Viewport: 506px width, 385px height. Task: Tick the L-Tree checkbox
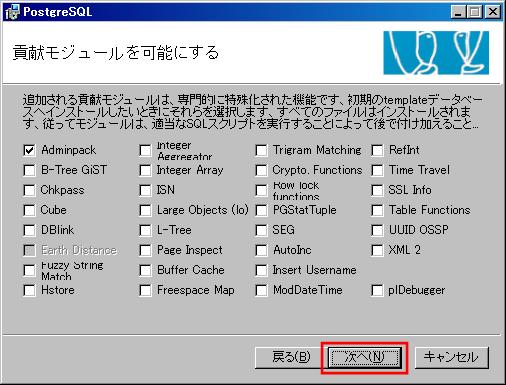pos(145,230)
